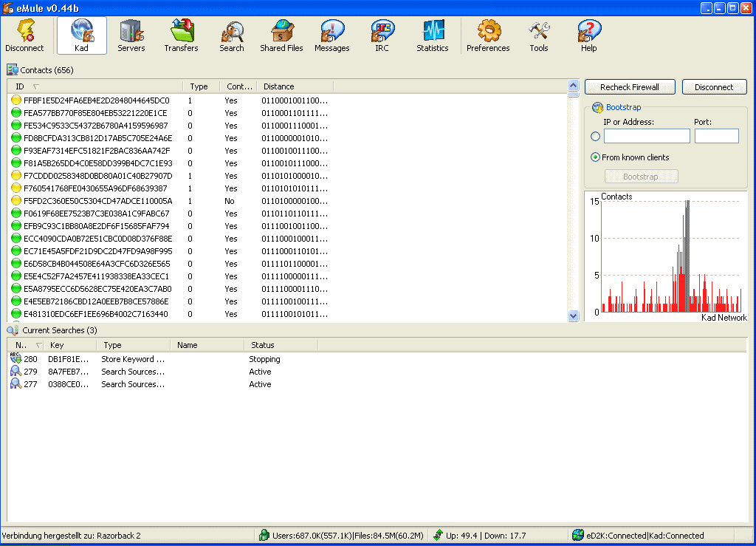
Task: Click the Kad Network contacts graph
Action: [666, 256]
